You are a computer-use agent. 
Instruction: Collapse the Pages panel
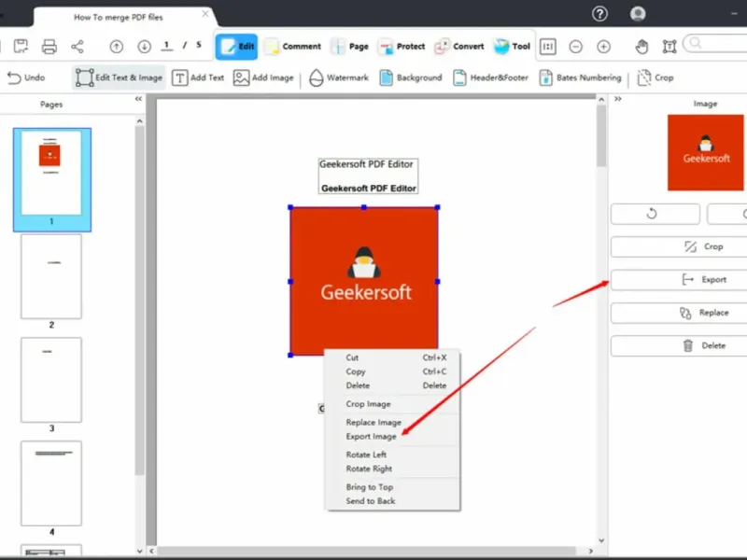(138, 99)
